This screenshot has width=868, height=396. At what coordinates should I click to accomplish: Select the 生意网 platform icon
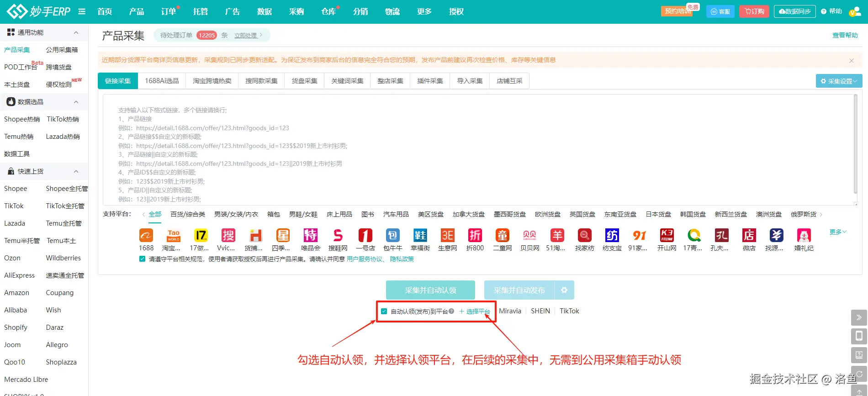tap(448, 235)
